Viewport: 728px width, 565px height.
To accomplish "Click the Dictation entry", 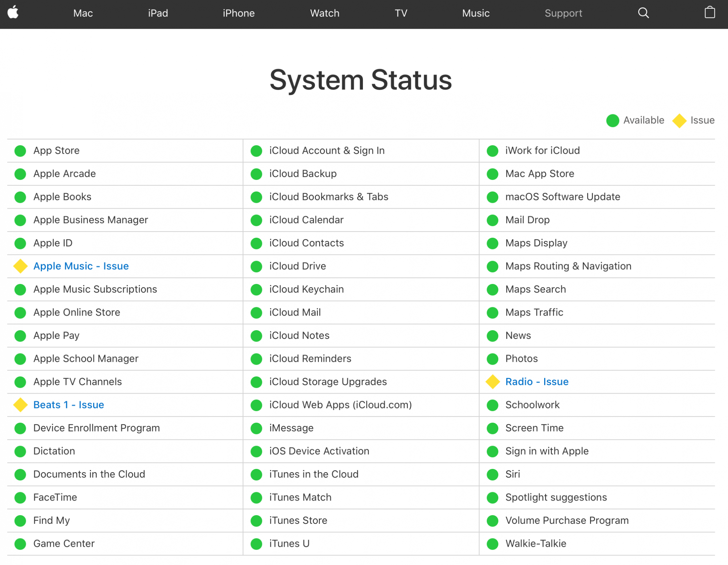I will click(x=54, y=451).
